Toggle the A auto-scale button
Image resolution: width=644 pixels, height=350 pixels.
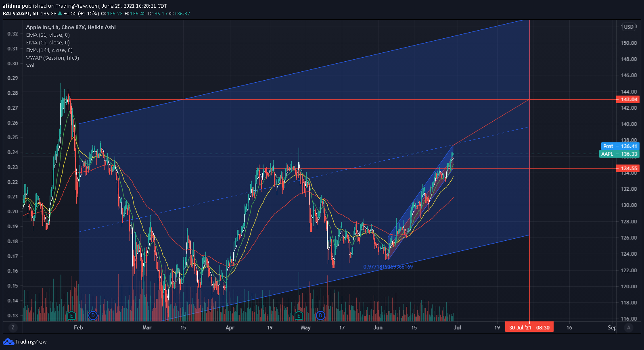coord(629,327)
